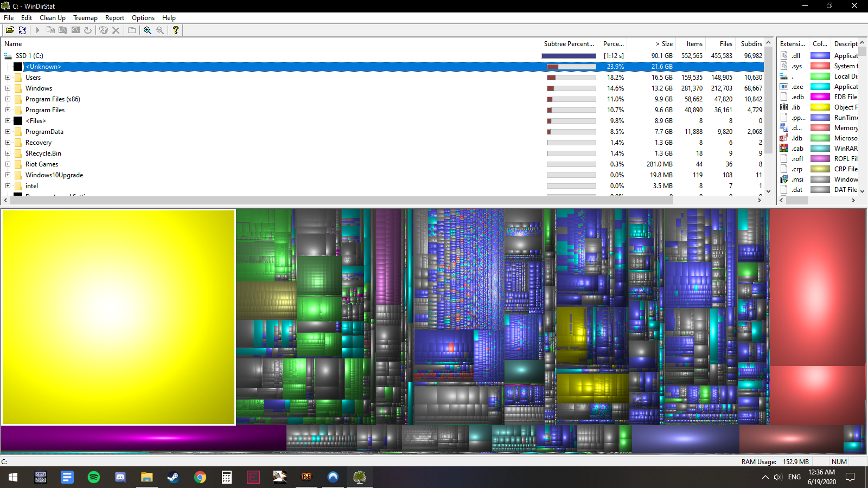Click the .lib yellow color swatch
This screenshot has height=488, width=868.
(x=820, y=107)
